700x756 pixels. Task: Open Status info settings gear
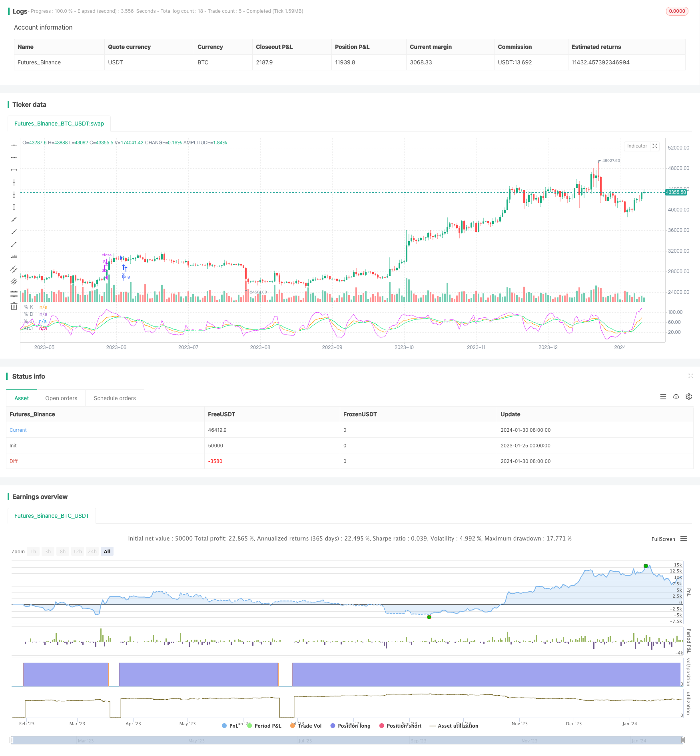[x=689, y=397]
